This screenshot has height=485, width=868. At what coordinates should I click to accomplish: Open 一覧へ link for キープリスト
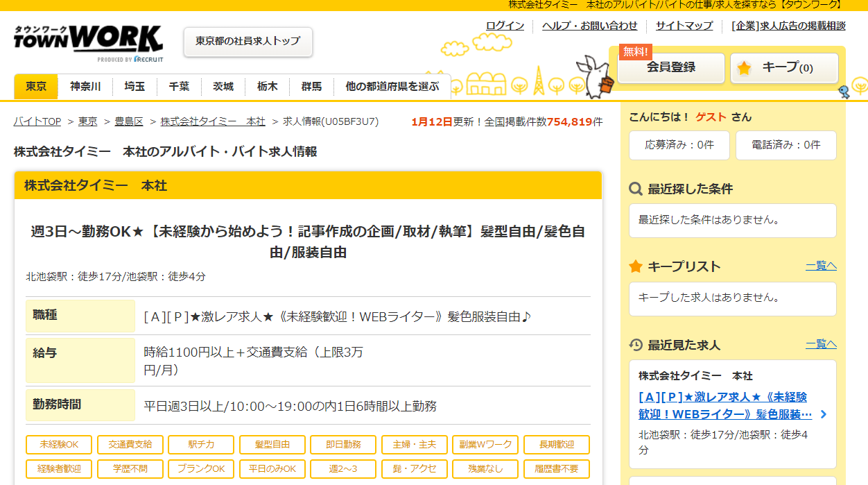[x=821, y=266]
